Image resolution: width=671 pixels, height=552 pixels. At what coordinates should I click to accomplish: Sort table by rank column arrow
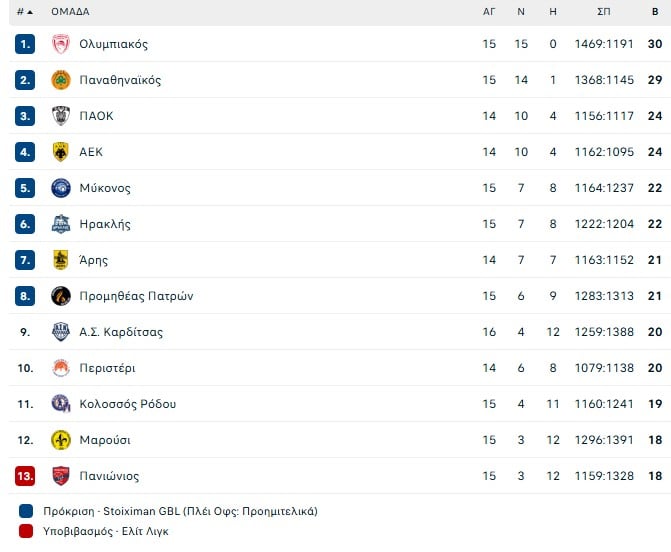[28, 12]
